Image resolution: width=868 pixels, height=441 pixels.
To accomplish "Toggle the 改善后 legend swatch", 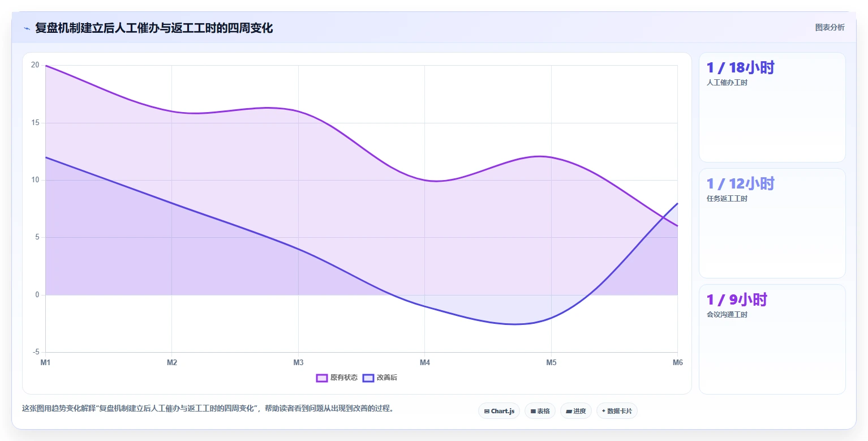I will click(x=368, y=378).
